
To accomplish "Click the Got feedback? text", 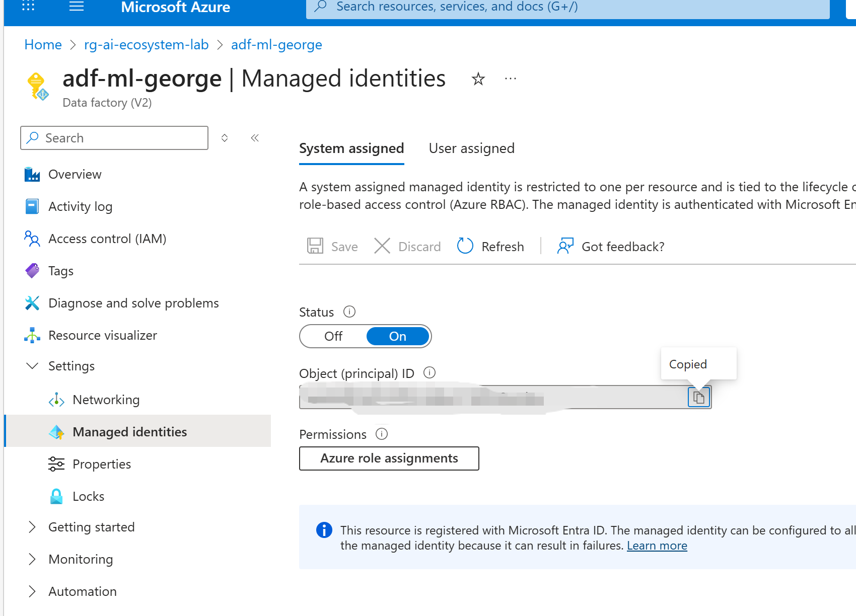I will tap(623, 247).
